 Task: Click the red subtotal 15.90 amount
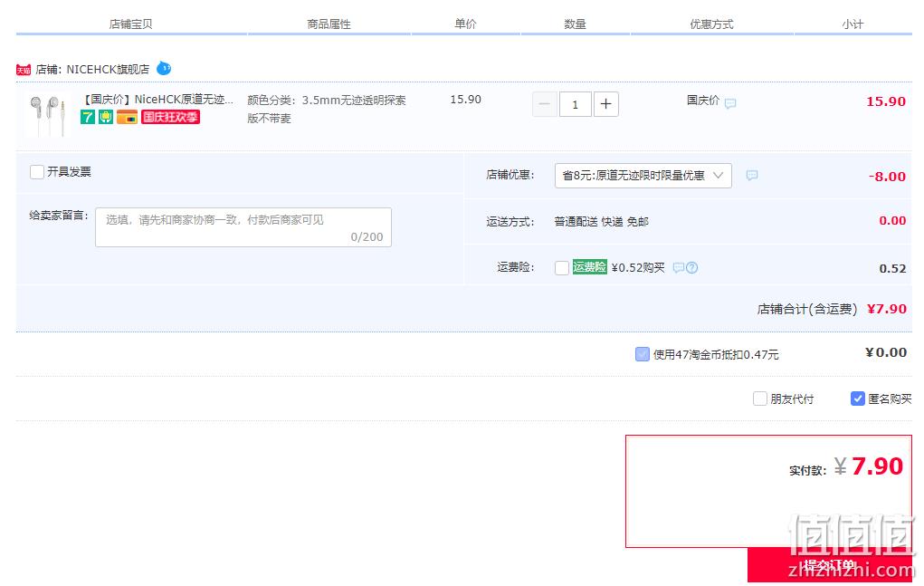tap(886, 101)
